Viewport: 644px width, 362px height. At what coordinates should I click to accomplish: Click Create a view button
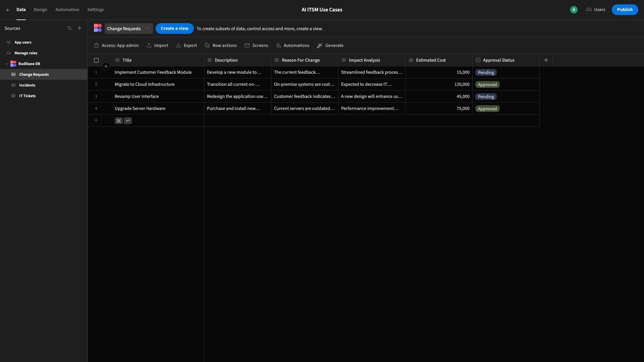coord(174,28)
